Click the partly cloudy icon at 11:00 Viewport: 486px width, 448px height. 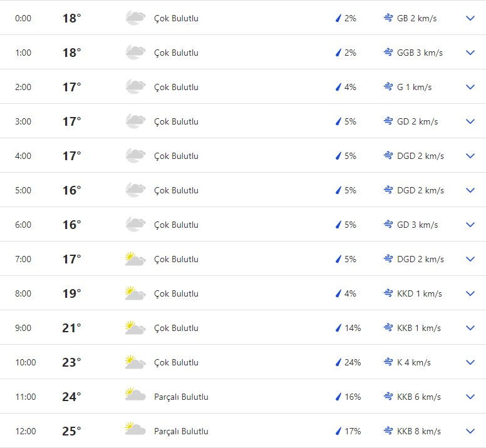(135, 397)
